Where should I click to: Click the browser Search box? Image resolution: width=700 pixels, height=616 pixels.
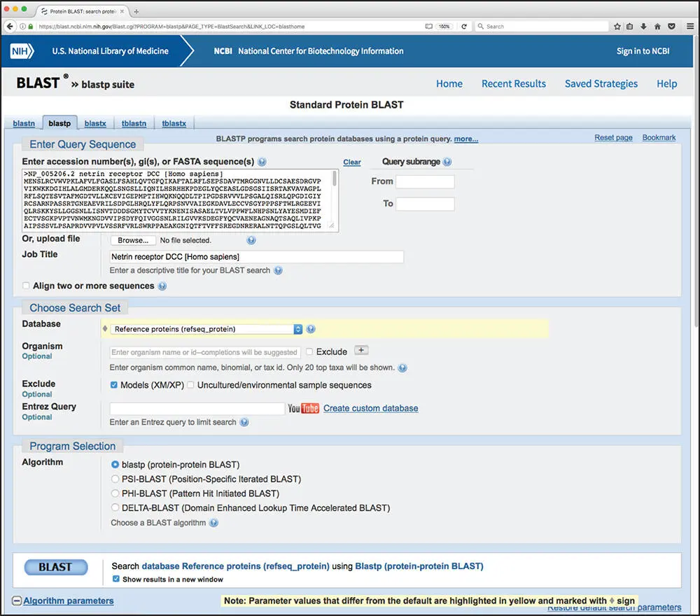click(542, 27)
